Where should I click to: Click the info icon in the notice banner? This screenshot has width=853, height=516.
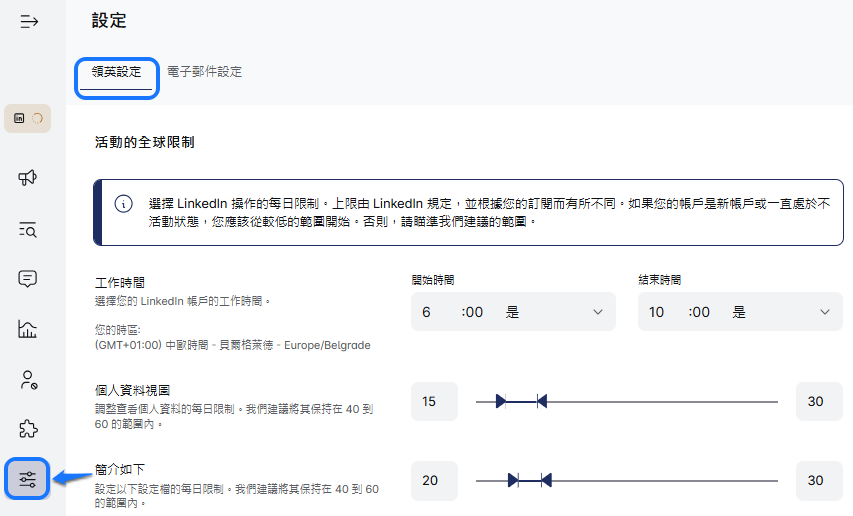124,203
